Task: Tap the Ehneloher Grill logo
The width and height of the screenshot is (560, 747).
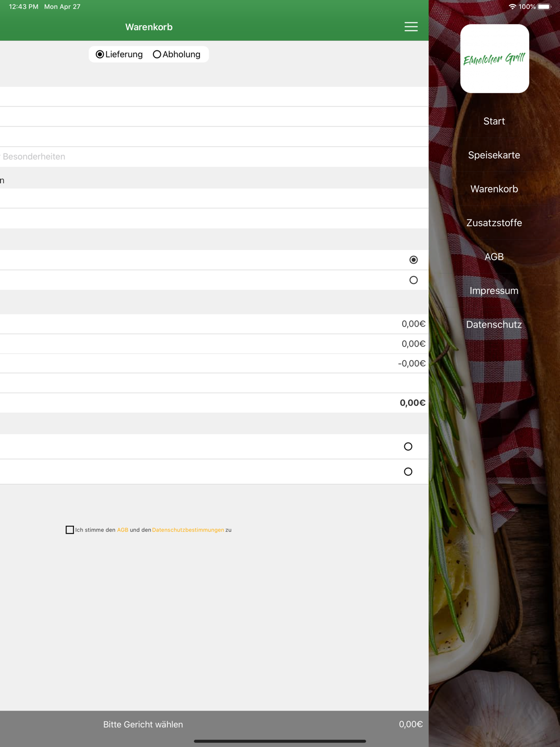Action: coord(494,59)
